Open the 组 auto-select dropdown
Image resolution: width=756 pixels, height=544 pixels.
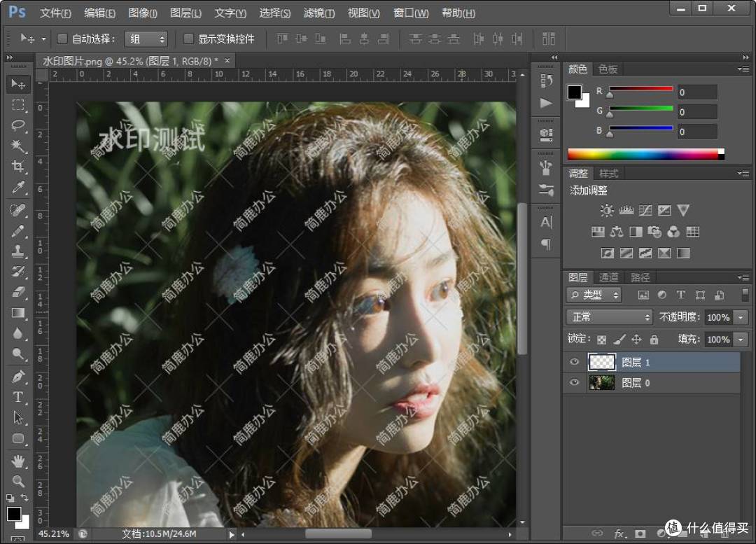[x=146, y=39]
